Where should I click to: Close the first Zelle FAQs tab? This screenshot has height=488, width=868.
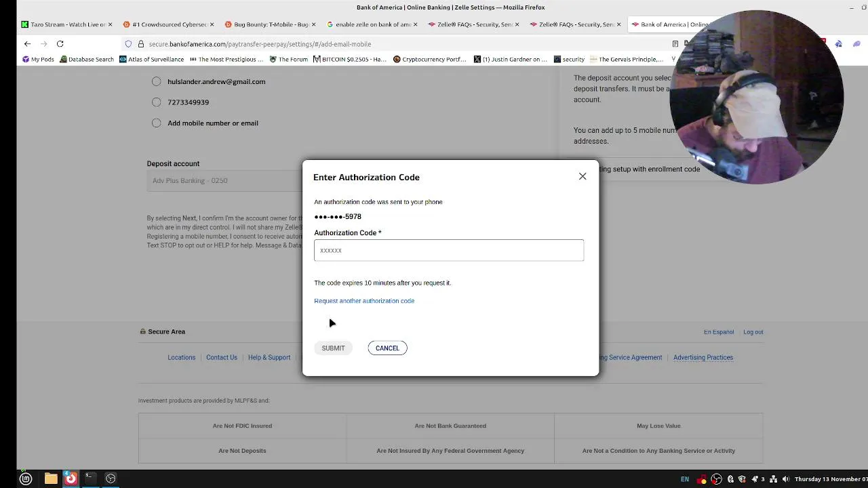point(517,24)
